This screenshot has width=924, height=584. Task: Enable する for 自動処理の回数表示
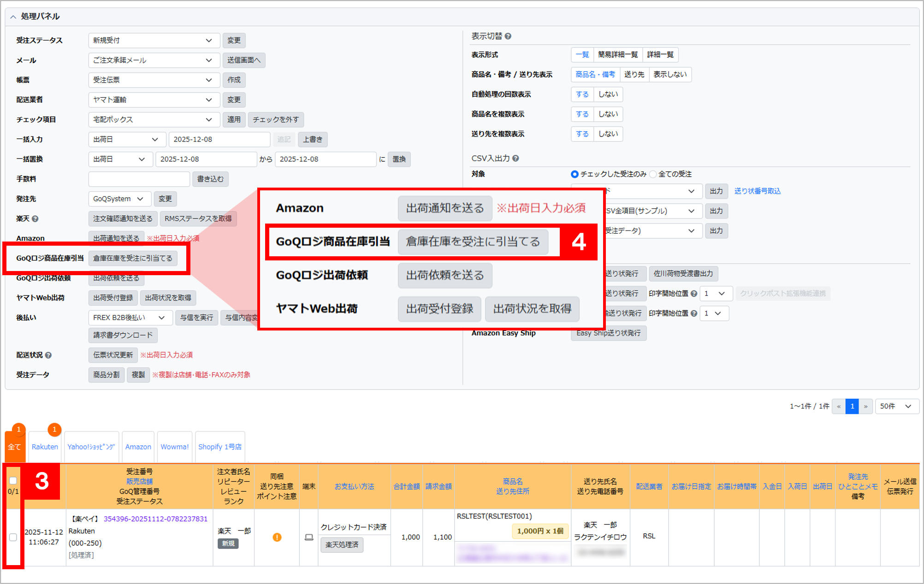[x=582, y=94]
